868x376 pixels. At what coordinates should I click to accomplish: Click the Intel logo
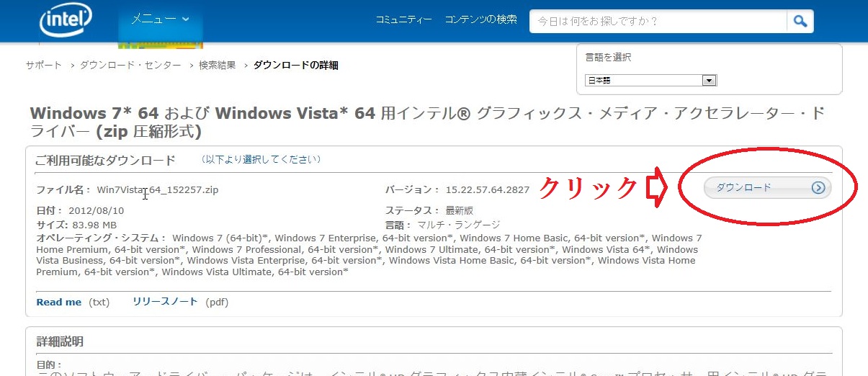coord(66,19)
